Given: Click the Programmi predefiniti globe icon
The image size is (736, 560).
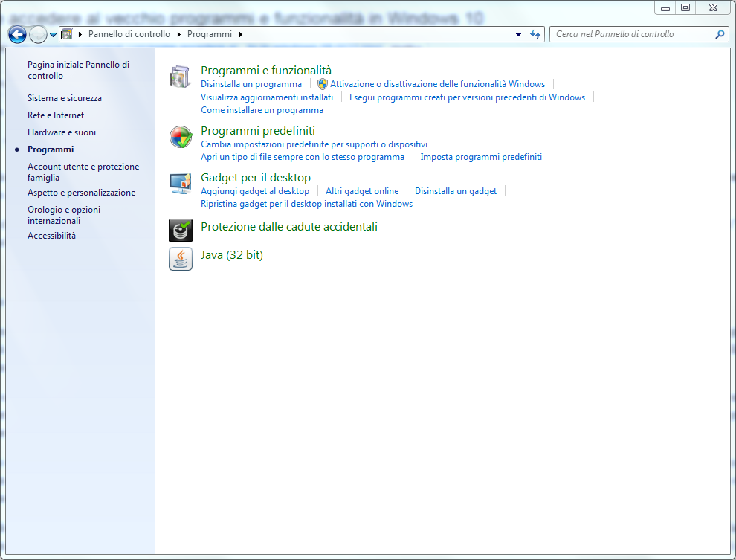Looking at the screenshot, I should pyautogui.click(x=181, y=137).
